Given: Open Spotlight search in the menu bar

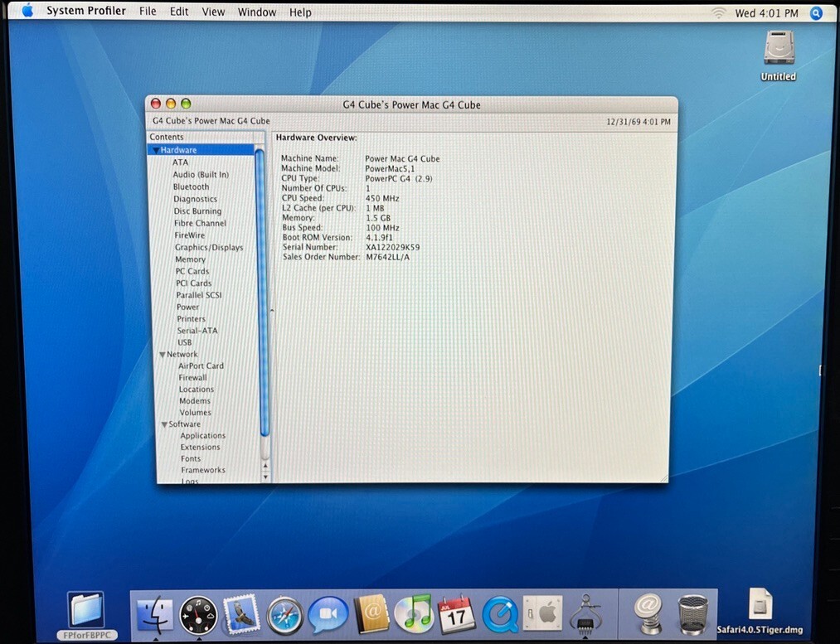Looking at the screenshot, I should pyautogui.click(x=816, y=13).
